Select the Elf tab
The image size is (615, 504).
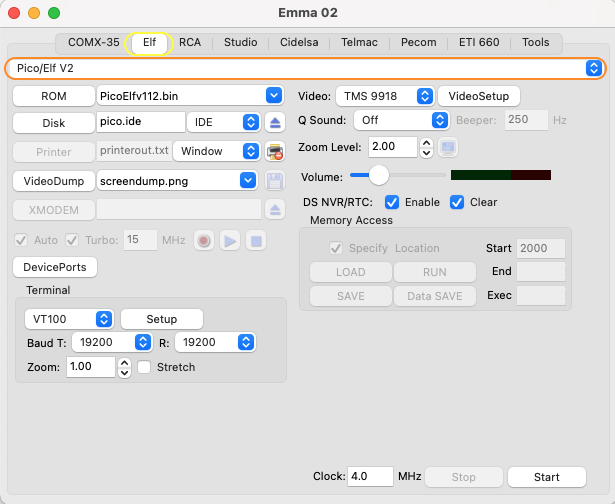[149, 42]
